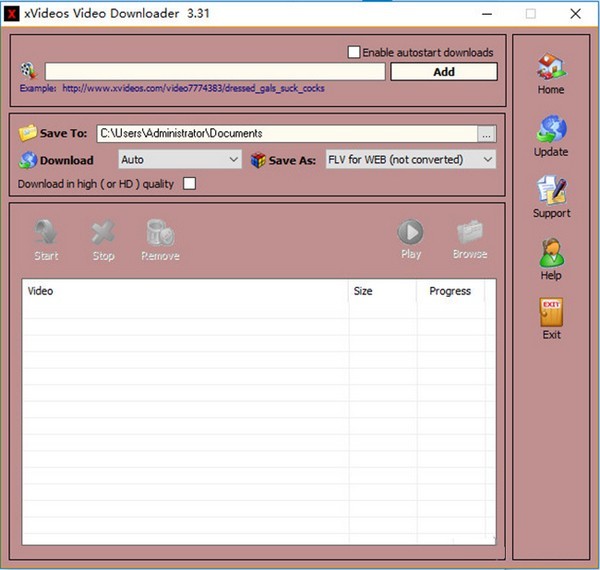600x570 pixels.
Task: Open the Save As format dropdown
Action: 411,159
